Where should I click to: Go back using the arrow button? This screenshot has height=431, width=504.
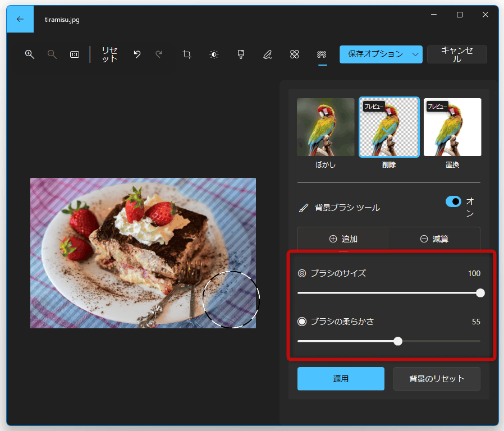pyautogui.click(x=20, y=19)
